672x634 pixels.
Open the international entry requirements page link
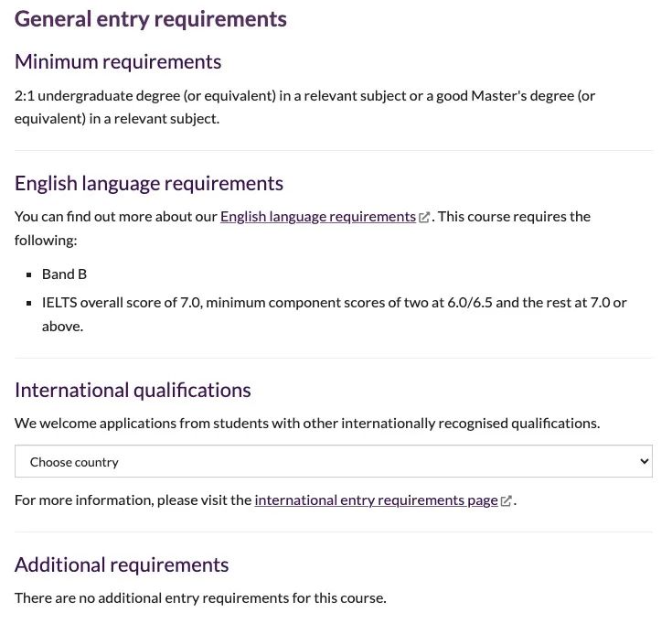(376, 500)
